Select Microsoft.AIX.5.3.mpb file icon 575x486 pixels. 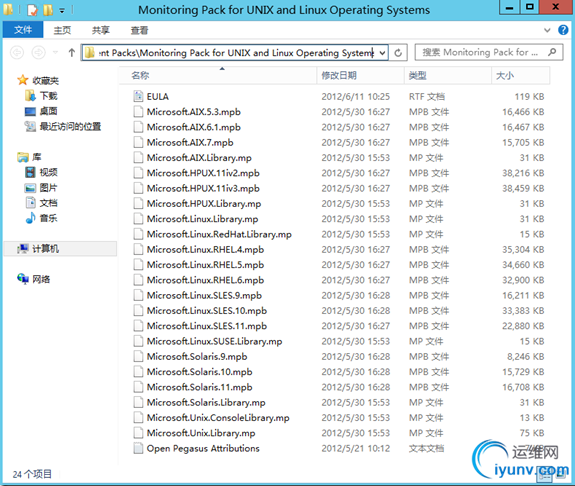pyautogui.click(x=138, y=112)
